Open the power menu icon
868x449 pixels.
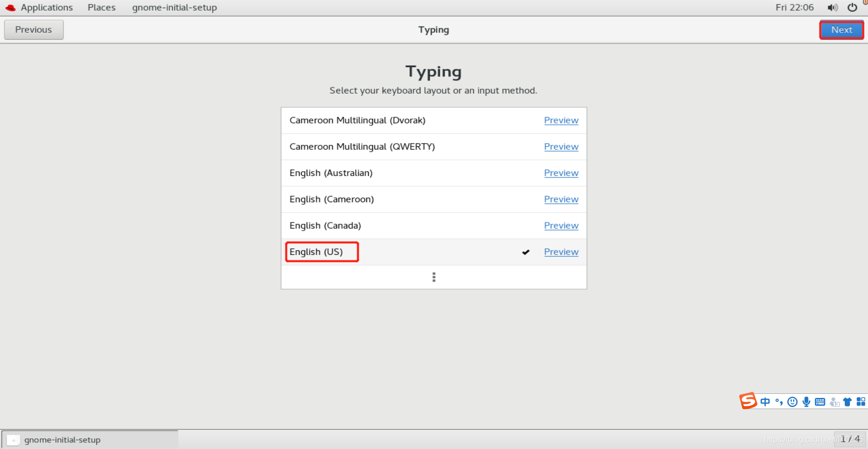coord(852,8)
